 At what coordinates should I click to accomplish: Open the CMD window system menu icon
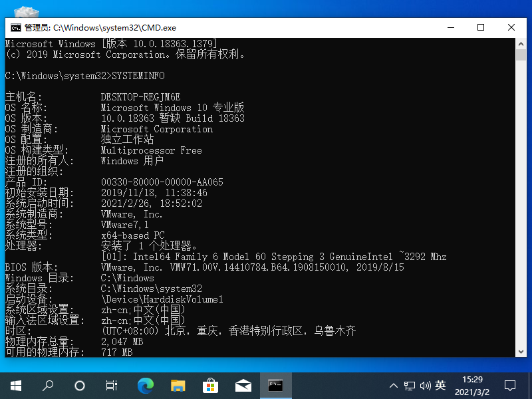pyautogui.click(x=15, y=27)
